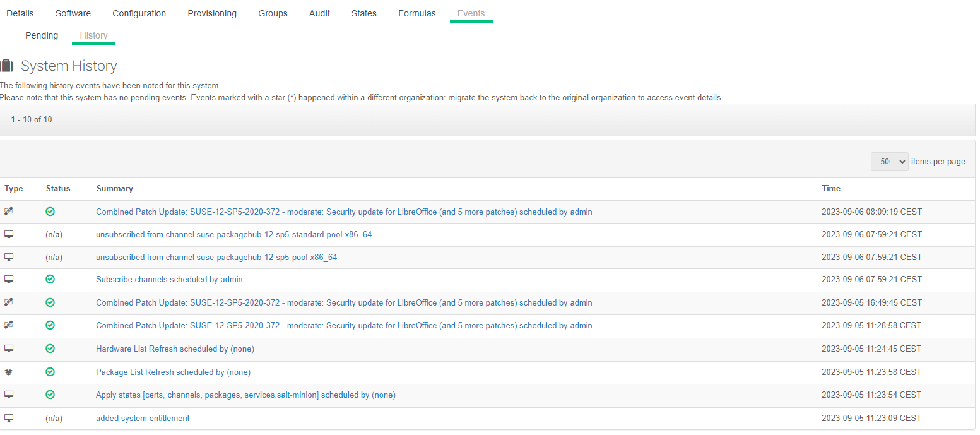Viewport: 980px width, 435px height.
Task: Open the items per page dropdown
Action: tap(889, 161)
